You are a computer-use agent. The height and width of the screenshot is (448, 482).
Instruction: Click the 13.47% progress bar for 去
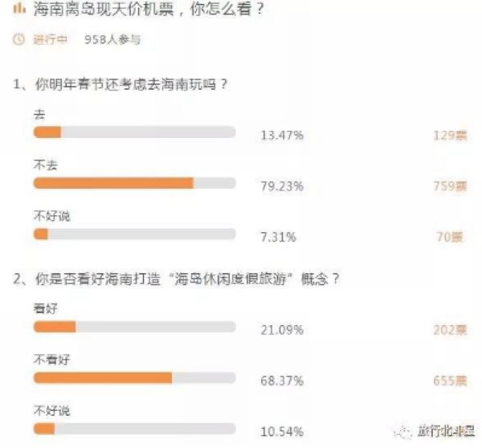click(134, 132)
